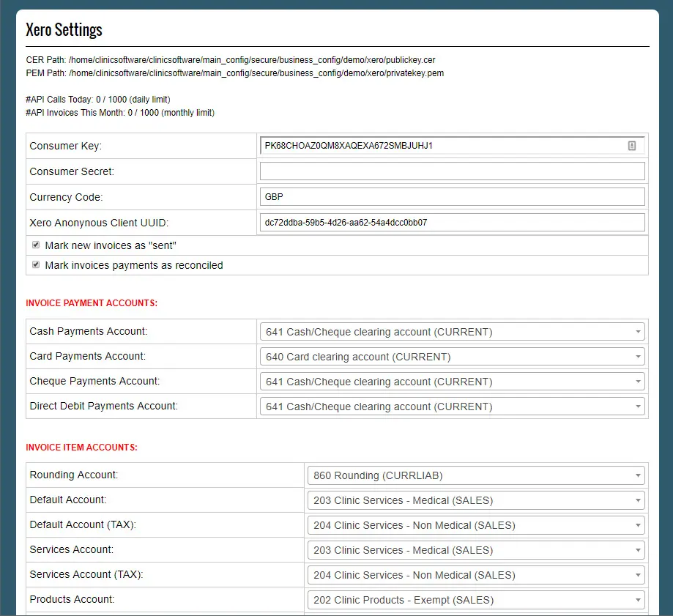Open the Services Account dropdown
This screenshot has width=673, height=616.
pyautogui.click(x=476, y=550)
